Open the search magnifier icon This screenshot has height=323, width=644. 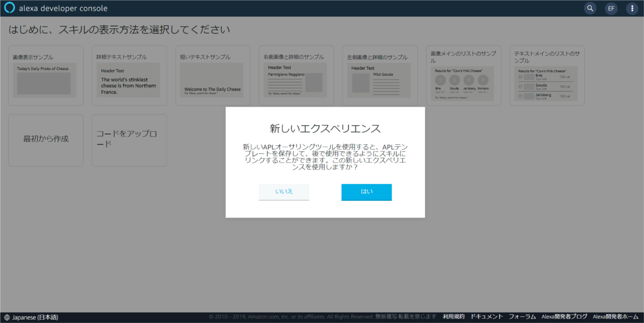point(590,8)
